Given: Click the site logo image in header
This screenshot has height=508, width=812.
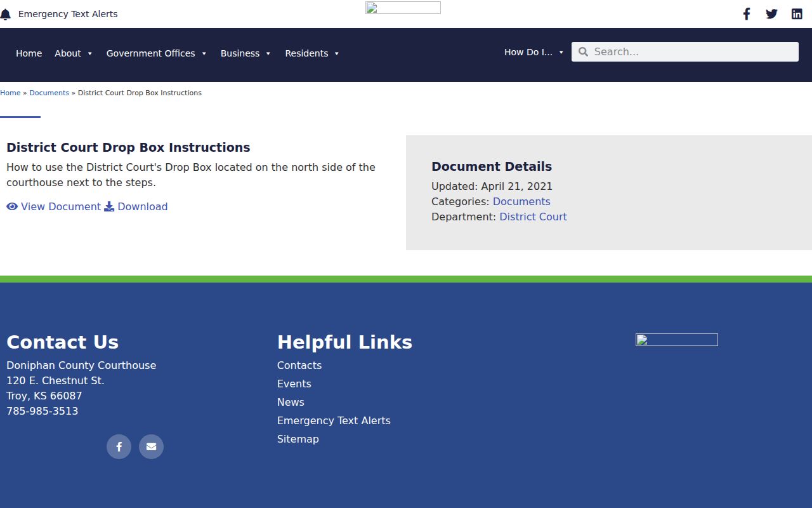Looking at the screenshot, I should (403, 8).
